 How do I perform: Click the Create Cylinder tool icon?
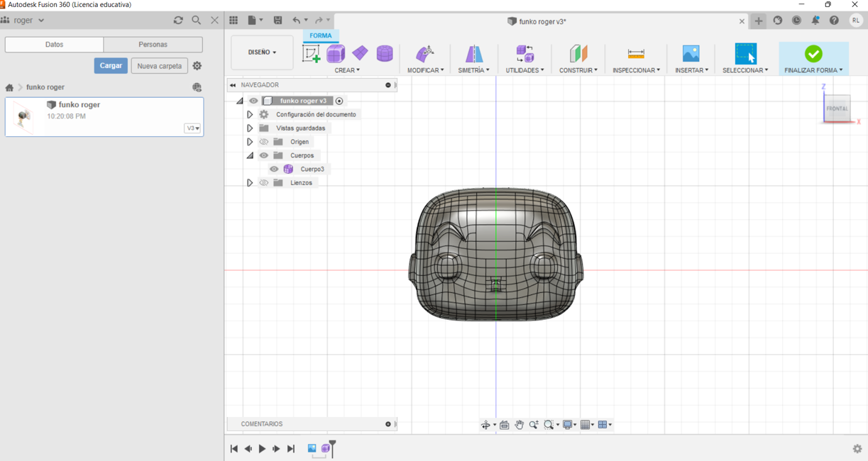click(x=385, y=53)
